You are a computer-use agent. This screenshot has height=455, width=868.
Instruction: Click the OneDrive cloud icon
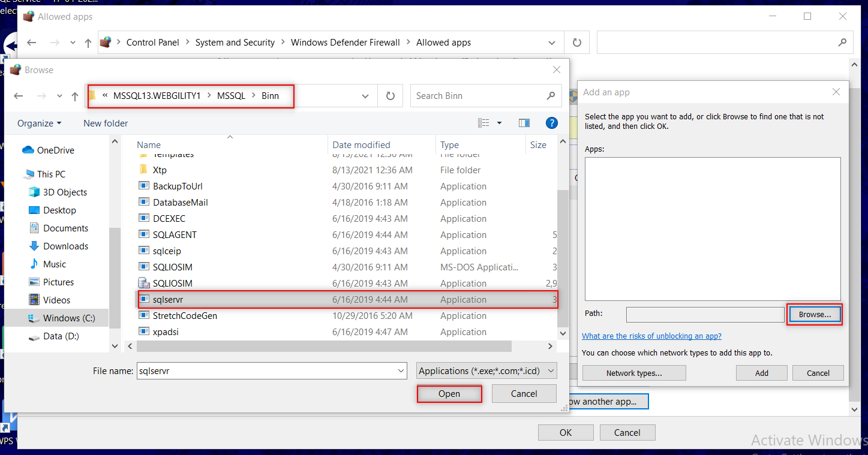(x=28, y=150)
